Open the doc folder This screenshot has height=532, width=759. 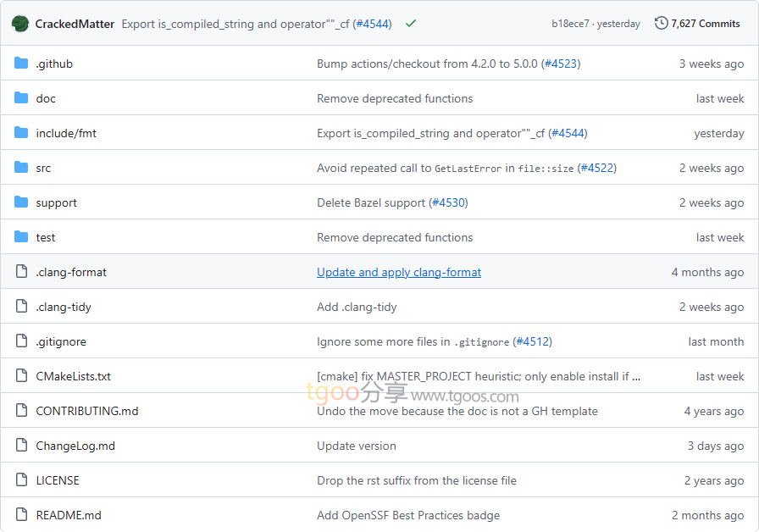(46, 98)
